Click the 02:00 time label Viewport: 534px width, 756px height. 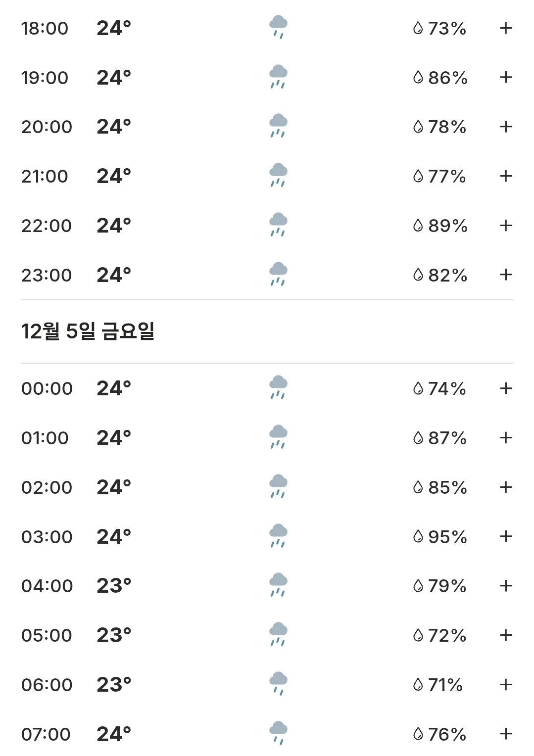[x=47, y=487]
